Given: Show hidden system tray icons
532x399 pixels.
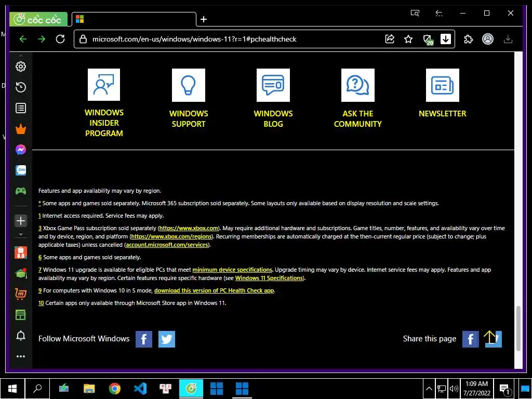Looking at the screenshot, I should pyautogui.click(x=429, y=389).
